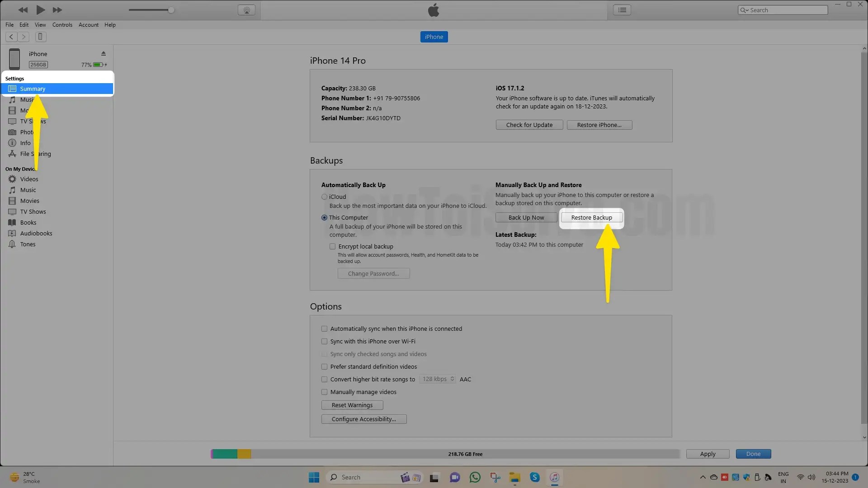Open WhatsApp from the taskbar

pos(475,477)
